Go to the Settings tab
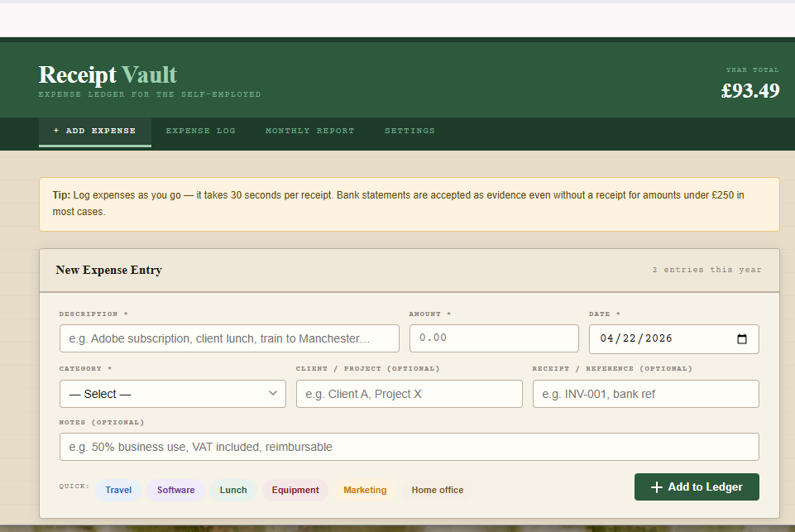The width and height of the screenshot is (795, 532). [x=409, y=131]
